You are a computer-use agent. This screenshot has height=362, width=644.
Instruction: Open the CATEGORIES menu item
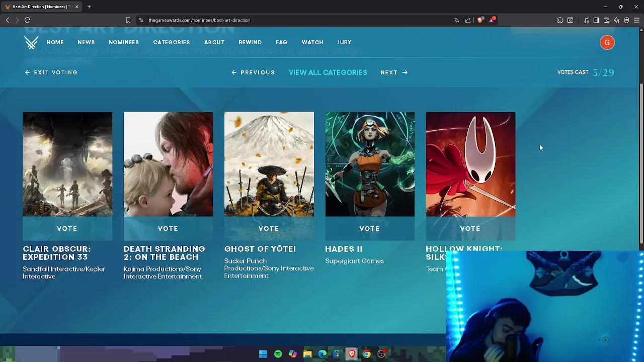click(x=172, y=42)
